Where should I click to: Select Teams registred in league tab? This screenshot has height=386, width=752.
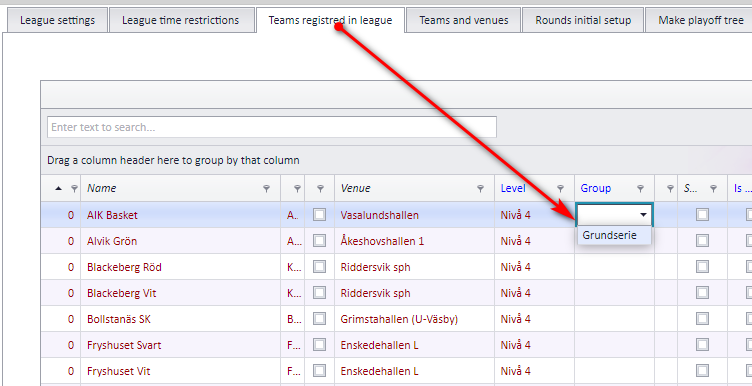[x=330, y=21]
